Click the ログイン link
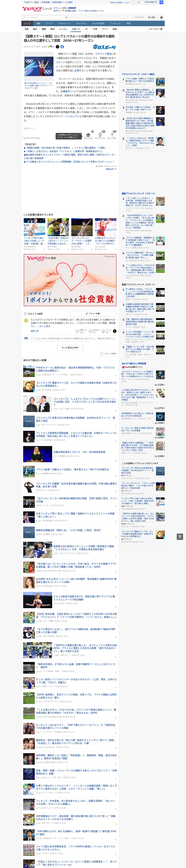186x868 pixels. coord(57,11)
